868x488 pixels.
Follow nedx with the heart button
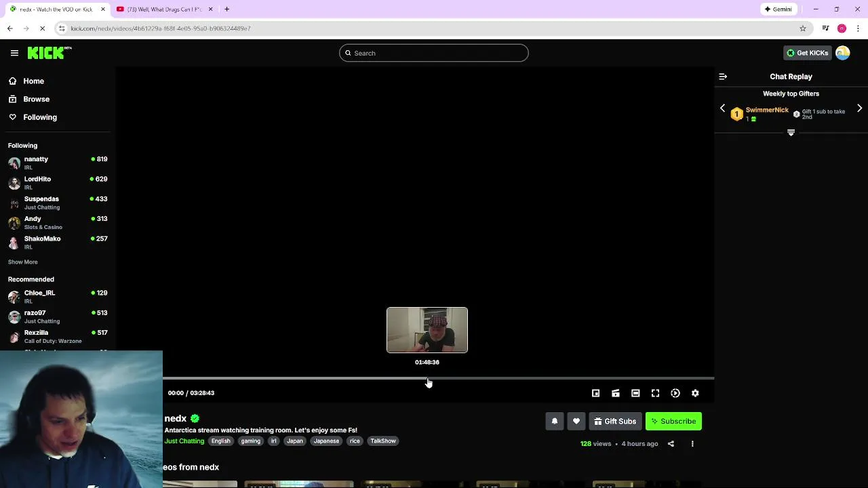tap(576, 422)
